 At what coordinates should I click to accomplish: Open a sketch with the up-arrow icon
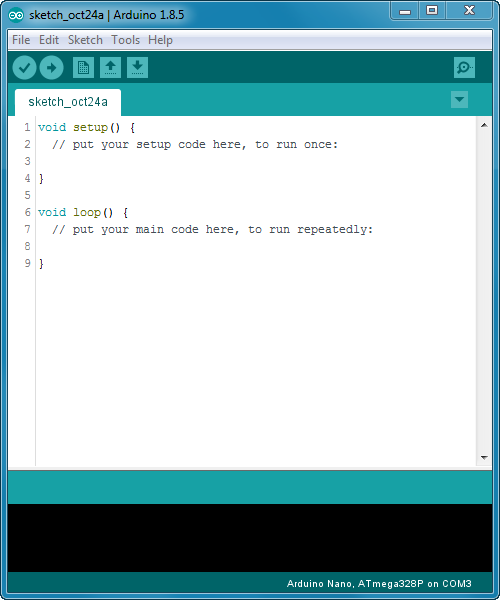click(x=111, y=68)
